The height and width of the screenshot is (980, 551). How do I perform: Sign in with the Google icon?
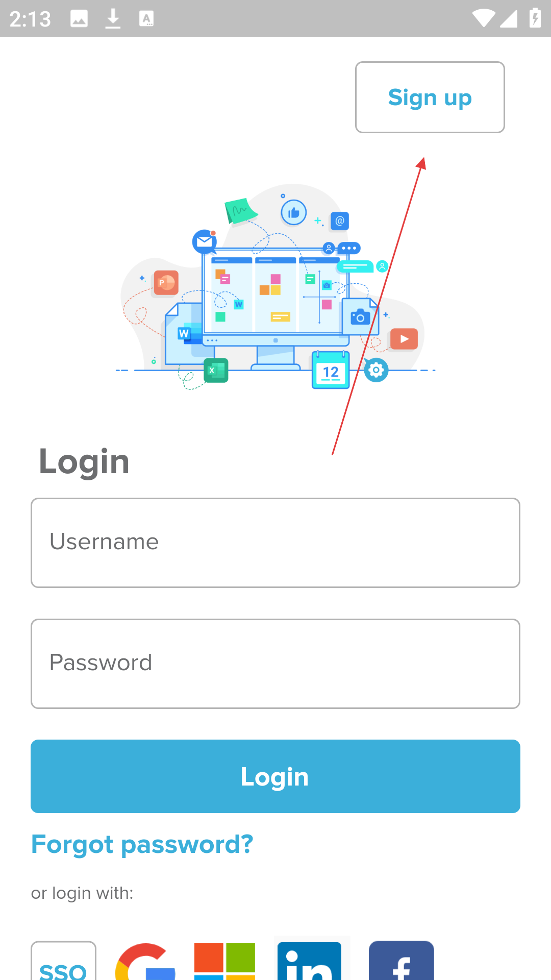coord(145,962)
